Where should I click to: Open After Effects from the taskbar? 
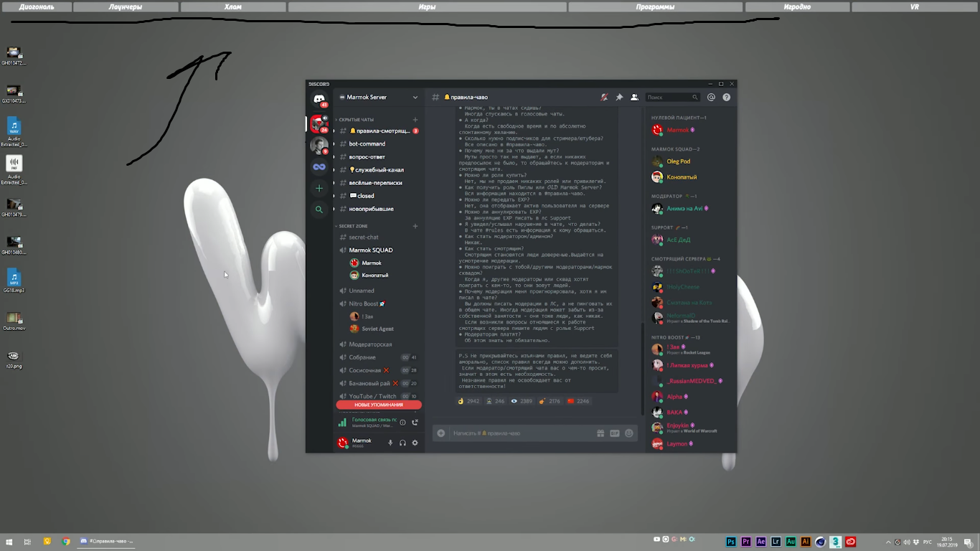coord(761,542)
